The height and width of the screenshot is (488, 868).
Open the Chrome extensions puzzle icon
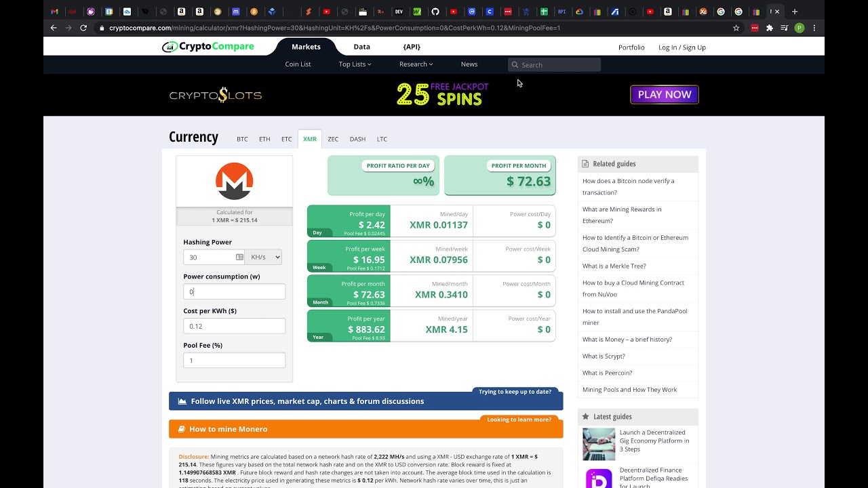[770, 28]
